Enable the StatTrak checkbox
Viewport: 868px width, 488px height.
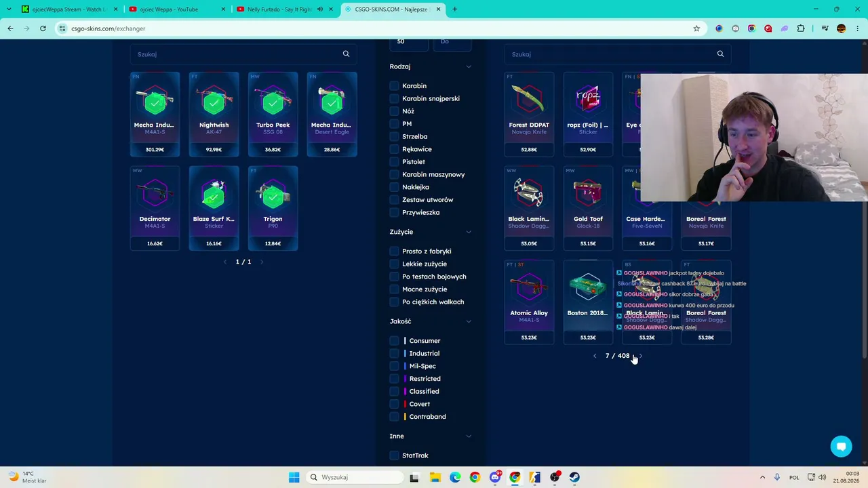394,455
